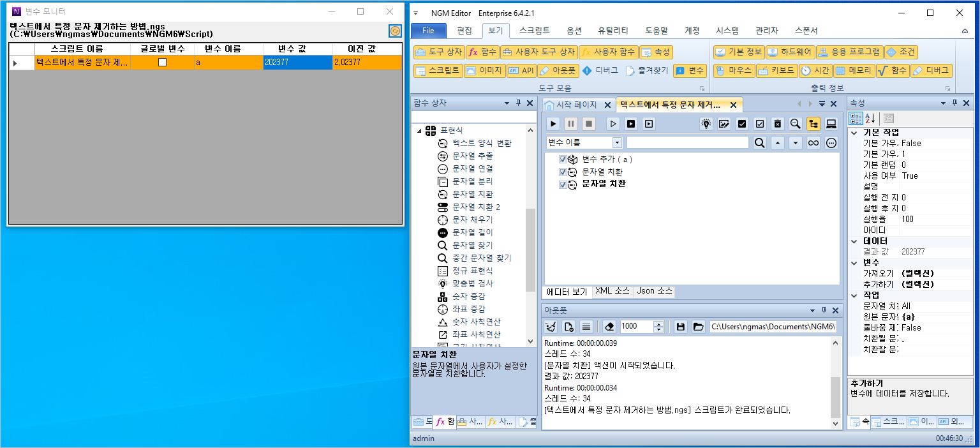Viewport: 980px width, 448px height.
Task: Click the laptop icon in editor toolbar
Action: 831,124
